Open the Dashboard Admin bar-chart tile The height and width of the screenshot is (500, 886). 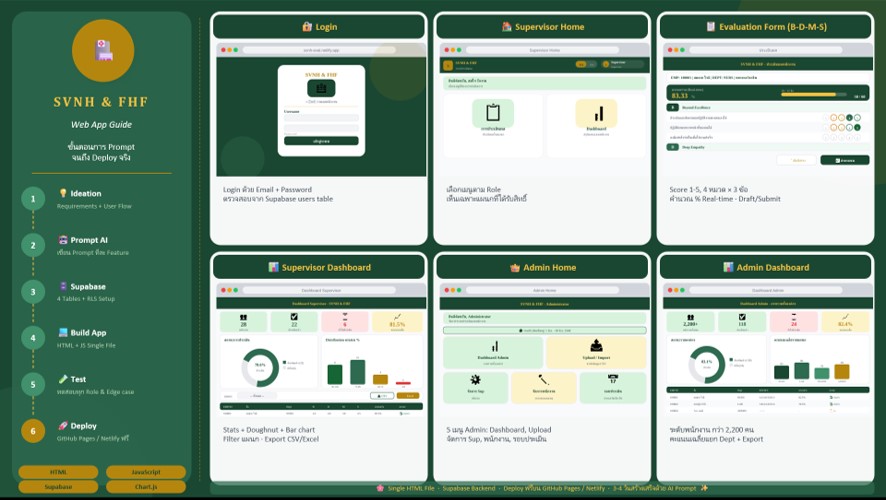click(x=494, y=353)
